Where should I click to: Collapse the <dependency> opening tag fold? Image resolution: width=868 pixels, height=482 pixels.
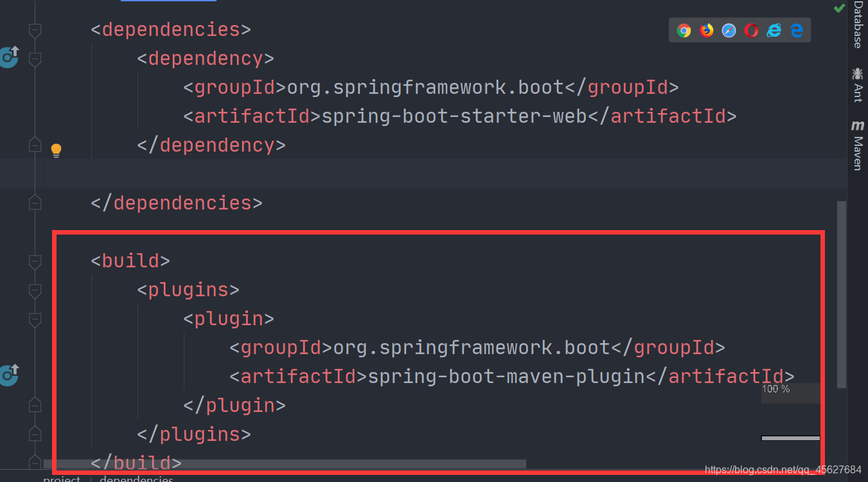[x=35, y=59]
